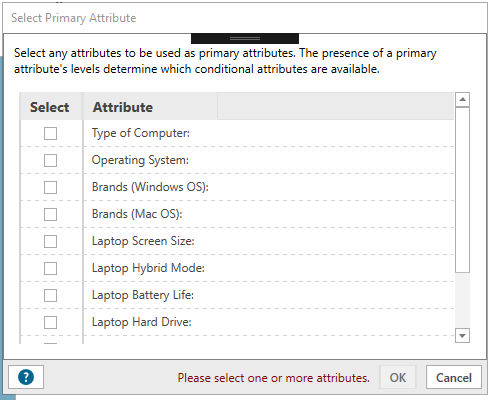Image resolution: width=490 pixels, height=400 pixels.
Task: Tick the Laptop Hard Drive checkbox
Action: [50, 322]
